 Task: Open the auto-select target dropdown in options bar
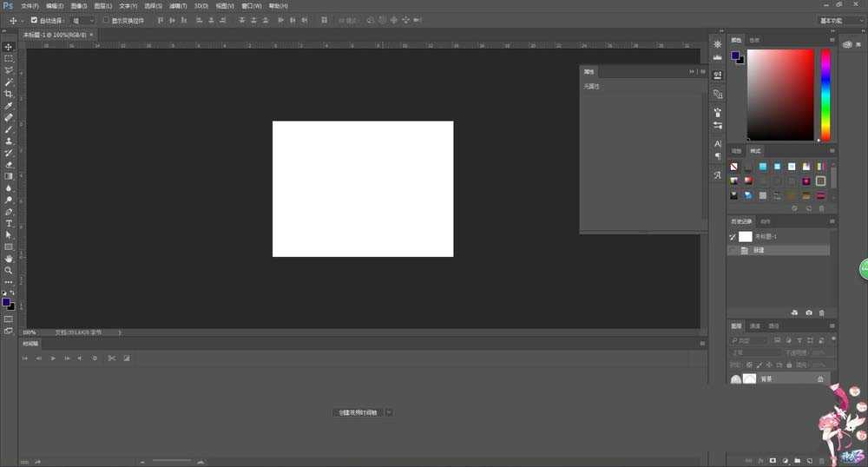point(83,19)
